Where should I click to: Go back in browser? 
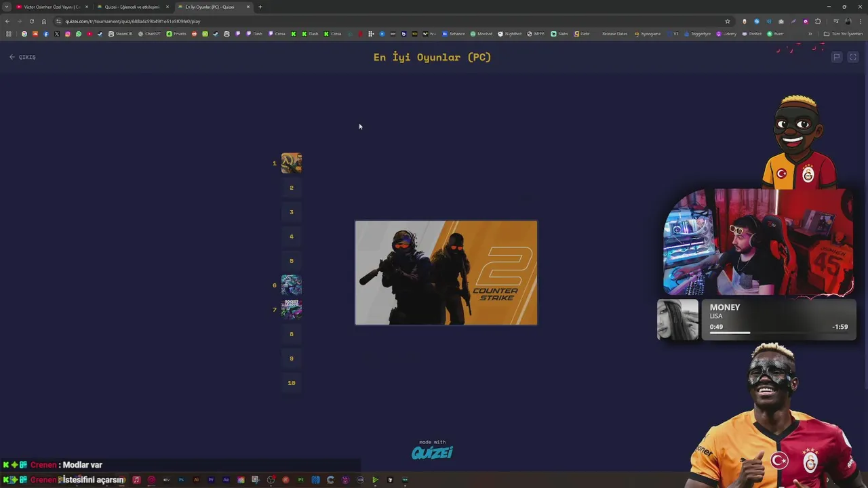[x=7, y=21]
